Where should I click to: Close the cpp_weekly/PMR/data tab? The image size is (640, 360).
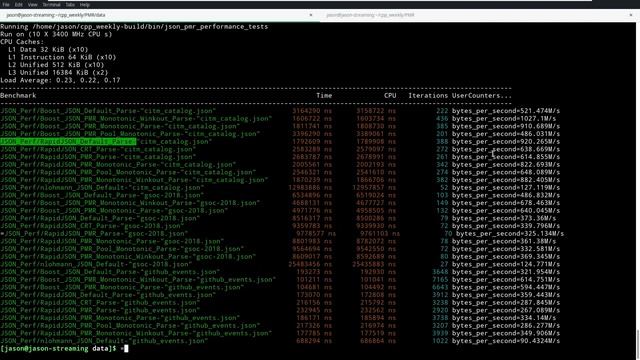tap(311, 15)
